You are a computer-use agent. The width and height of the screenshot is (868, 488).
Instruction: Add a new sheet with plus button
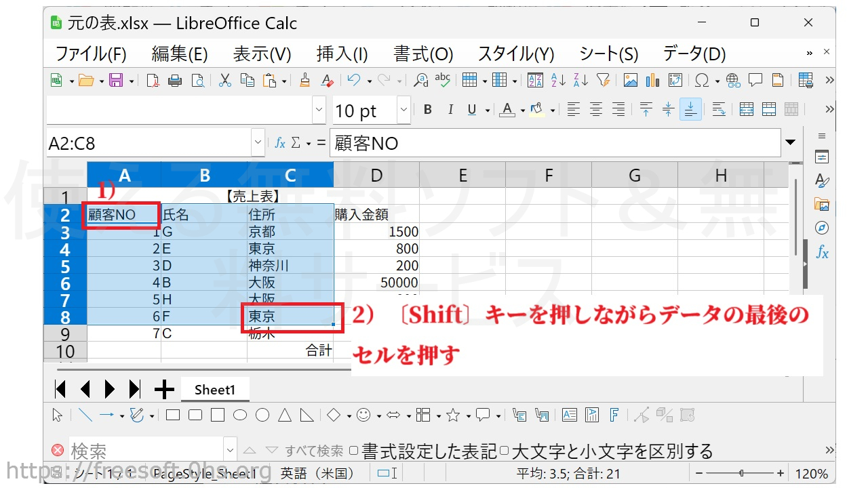coord(164,390)
